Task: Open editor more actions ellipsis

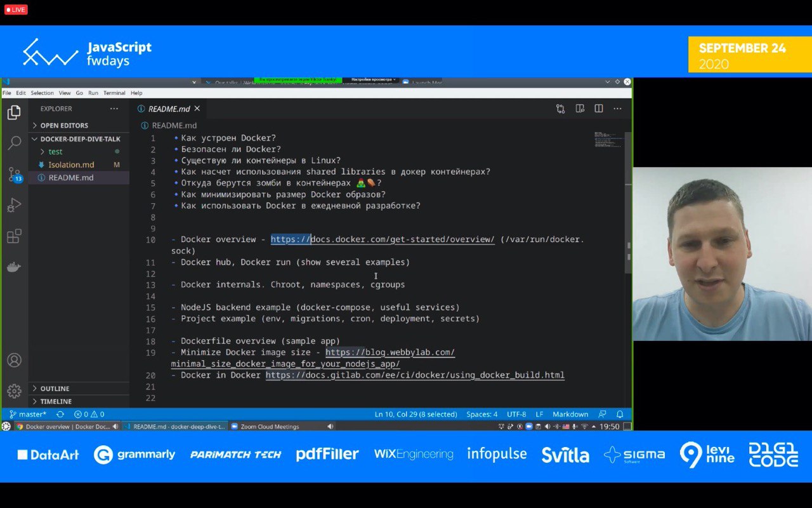Action: [617, 109]
